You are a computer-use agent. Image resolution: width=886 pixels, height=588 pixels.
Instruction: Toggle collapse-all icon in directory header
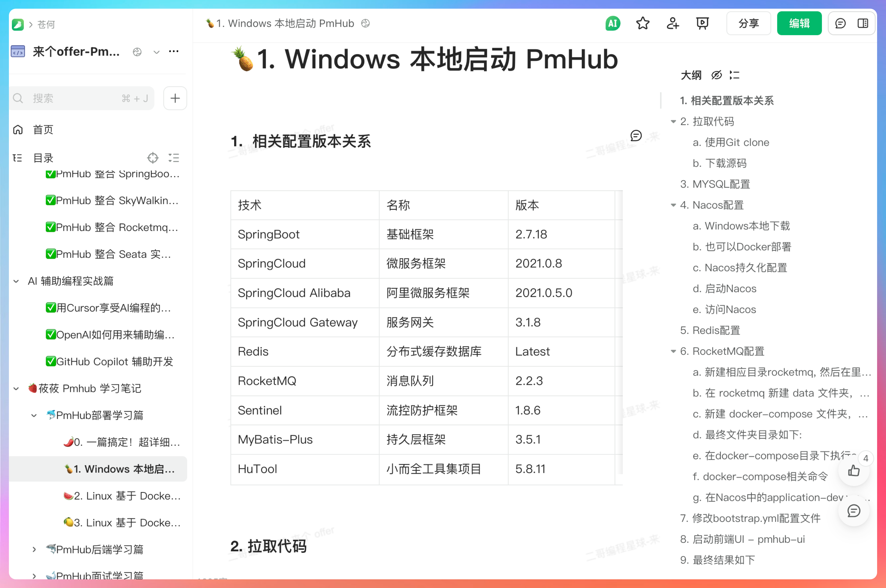(x=174, y=158)
